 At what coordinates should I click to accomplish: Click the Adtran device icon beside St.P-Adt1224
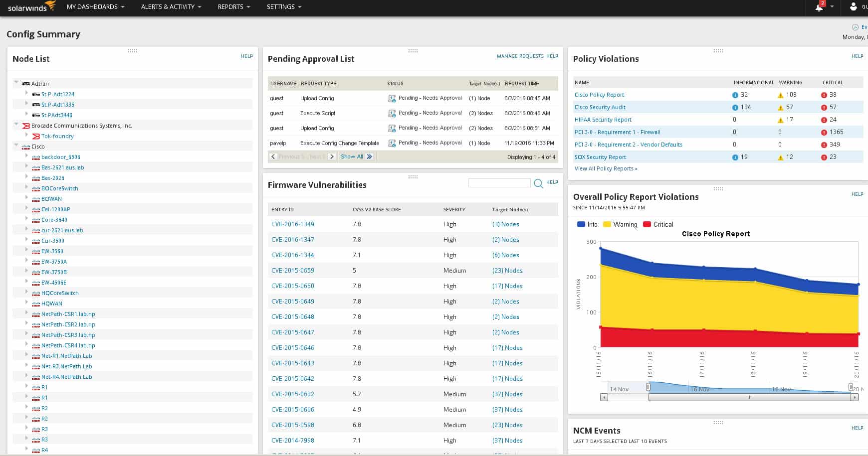tap(36, 94)
